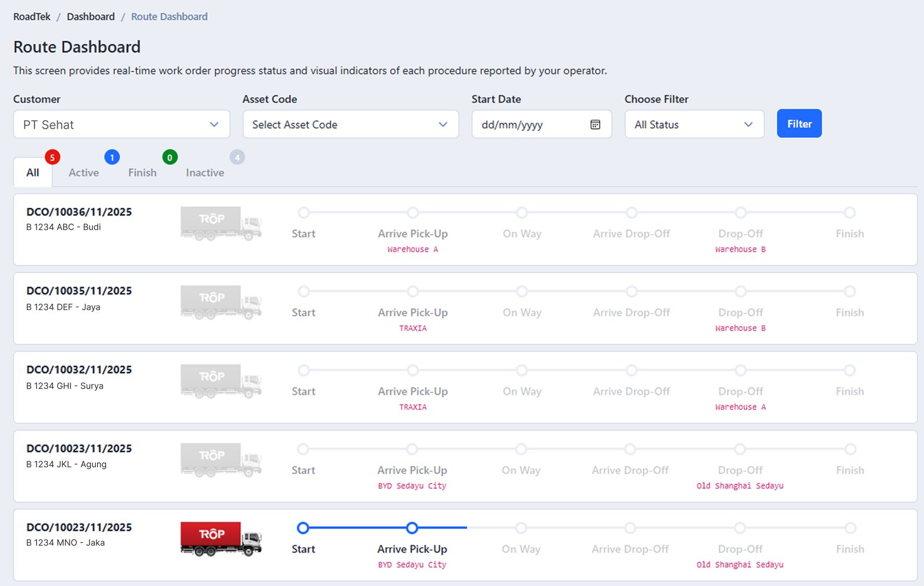
Task: Click the blue badge showing 1
Action: point(112,157)
